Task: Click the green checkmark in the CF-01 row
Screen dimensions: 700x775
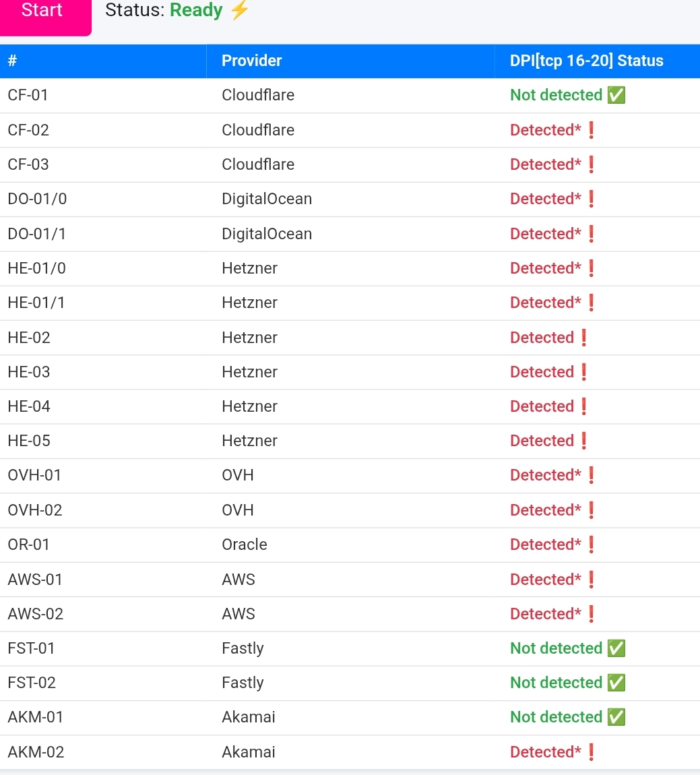Action: coord(616,95)
